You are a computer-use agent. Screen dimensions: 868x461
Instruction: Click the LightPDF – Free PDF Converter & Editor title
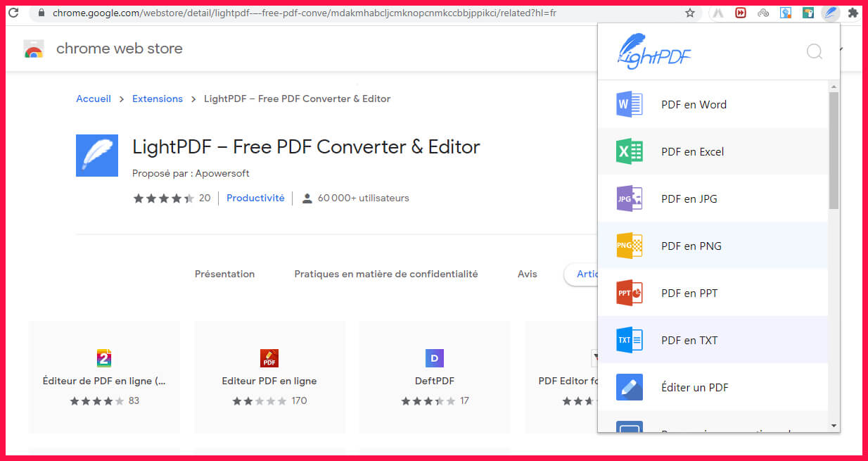pos(306,146)
